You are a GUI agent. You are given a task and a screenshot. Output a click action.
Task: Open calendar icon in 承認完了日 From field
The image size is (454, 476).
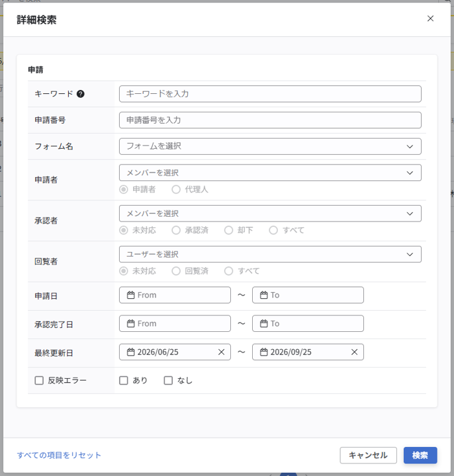pos(130,323)
